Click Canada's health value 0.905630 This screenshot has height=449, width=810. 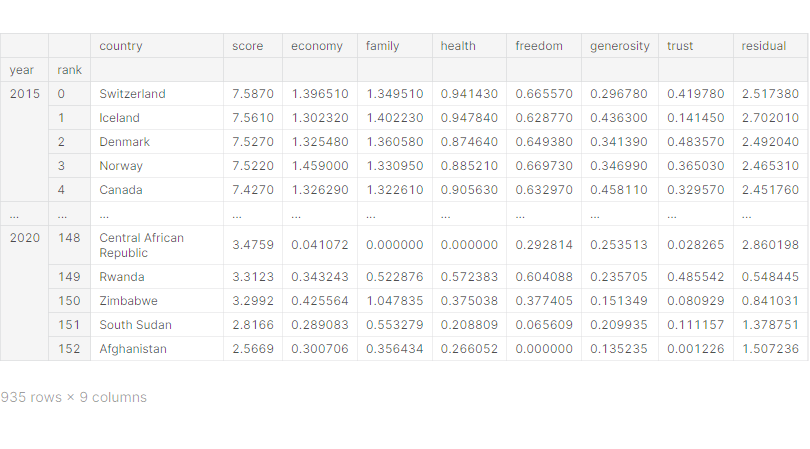[469, 190]
